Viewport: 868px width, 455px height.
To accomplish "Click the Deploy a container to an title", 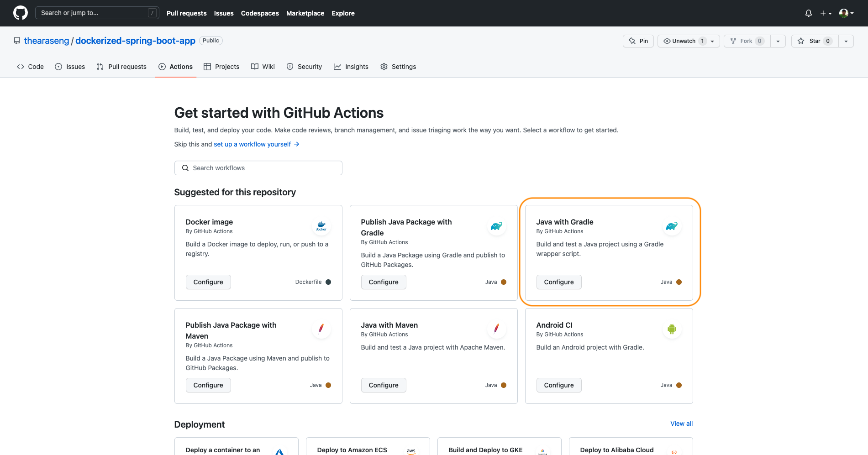I will pyautogui.click(x=223, y=450).
